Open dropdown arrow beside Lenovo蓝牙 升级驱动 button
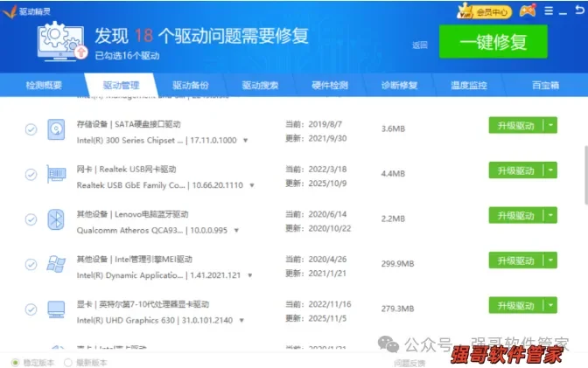The width and height of the screenshot is (588, 368). point(550,215)
